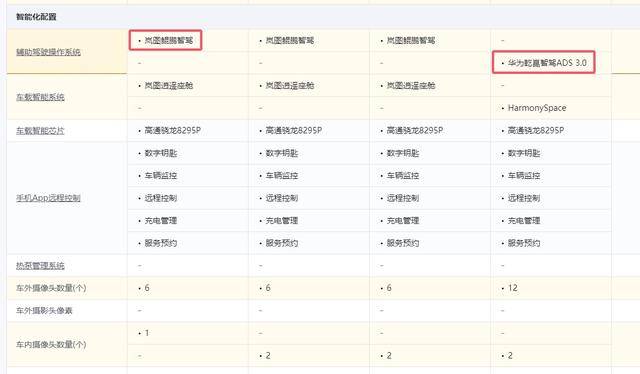640x374 pixels.
Task: Open the 手机App远程控制 row label link
Action: [x=48, y=198]
